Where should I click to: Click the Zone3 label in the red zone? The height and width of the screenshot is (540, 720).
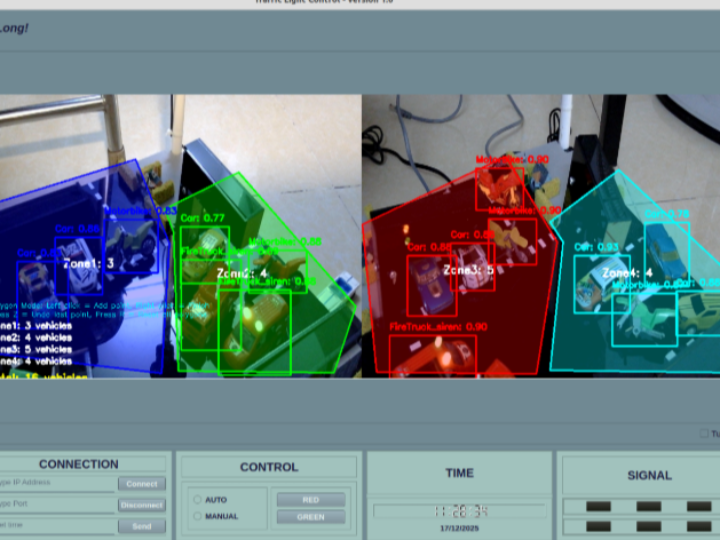coord(468,270)
